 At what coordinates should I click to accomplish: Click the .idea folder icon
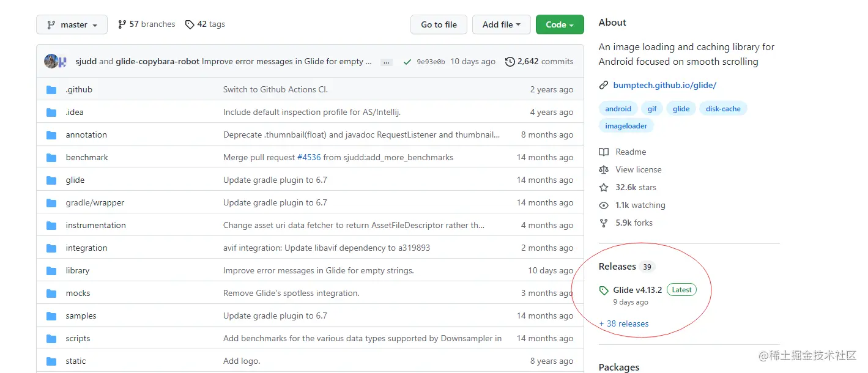click(51, 113)
